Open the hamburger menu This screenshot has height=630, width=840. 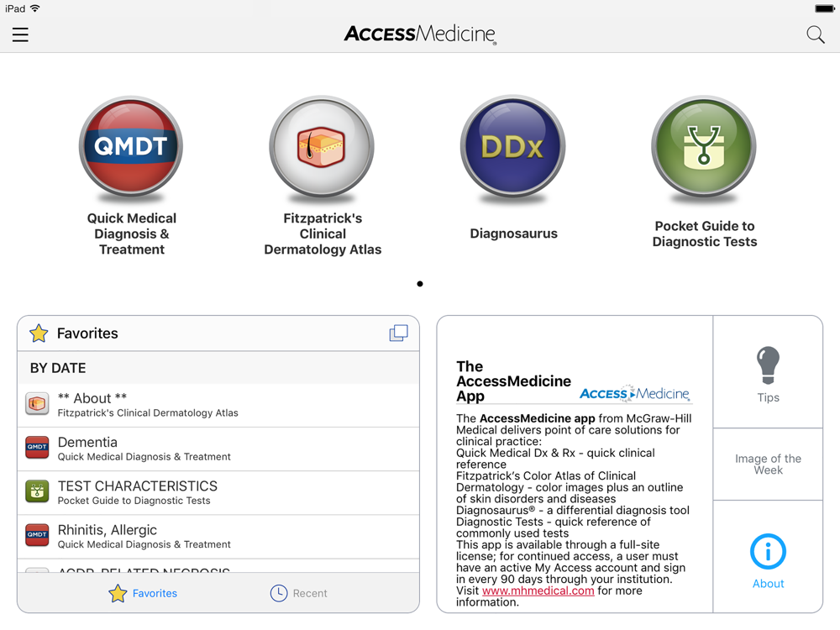tap(20, 34)
